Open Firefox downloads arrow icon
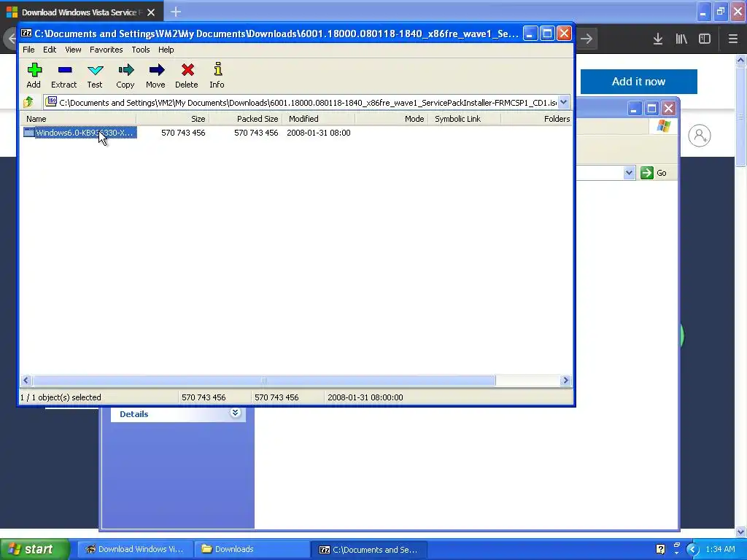The image size is (747, 560). tap(658, 39)
